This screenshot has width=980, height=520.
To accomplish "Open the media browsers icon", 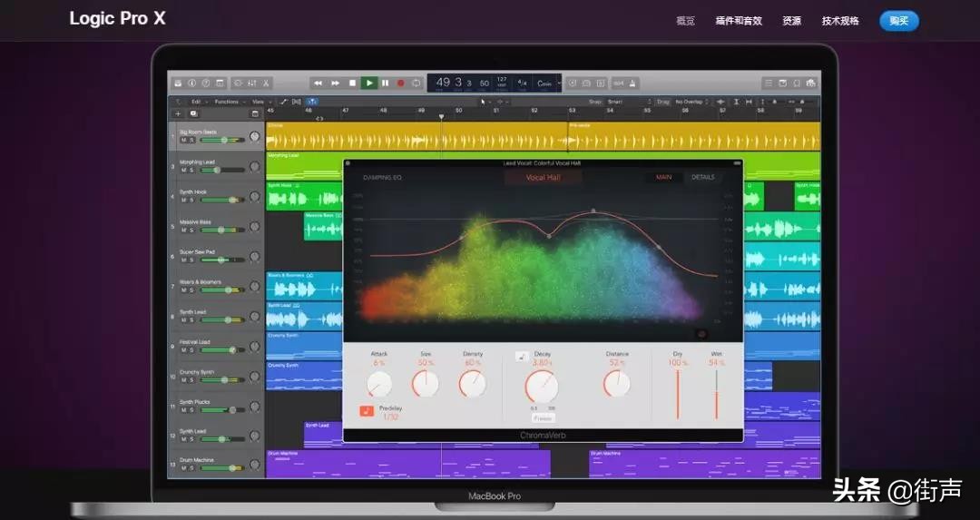I will point(811,83).
